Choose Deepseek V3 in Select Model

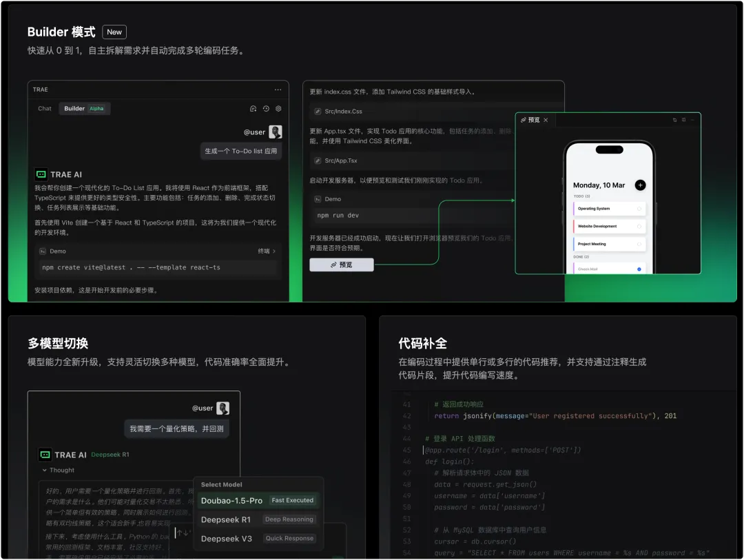258,539
